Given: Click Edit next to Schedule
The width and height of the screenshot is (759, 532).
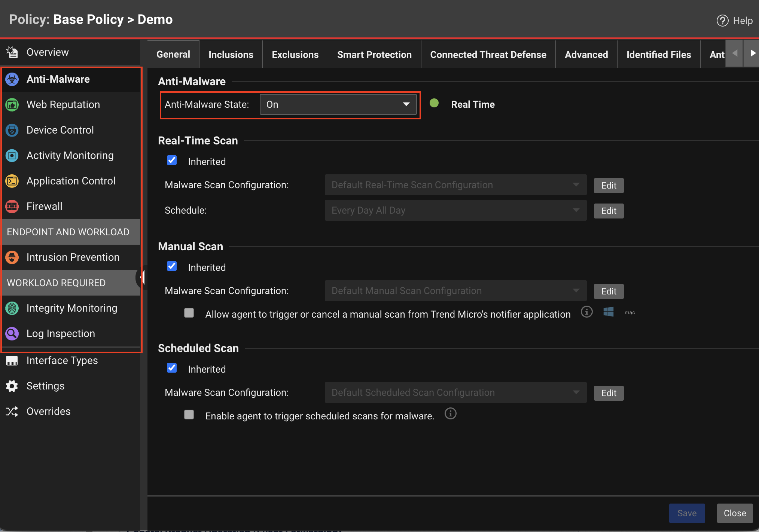Looking at the screenshot, I should (x=609, y=211).
